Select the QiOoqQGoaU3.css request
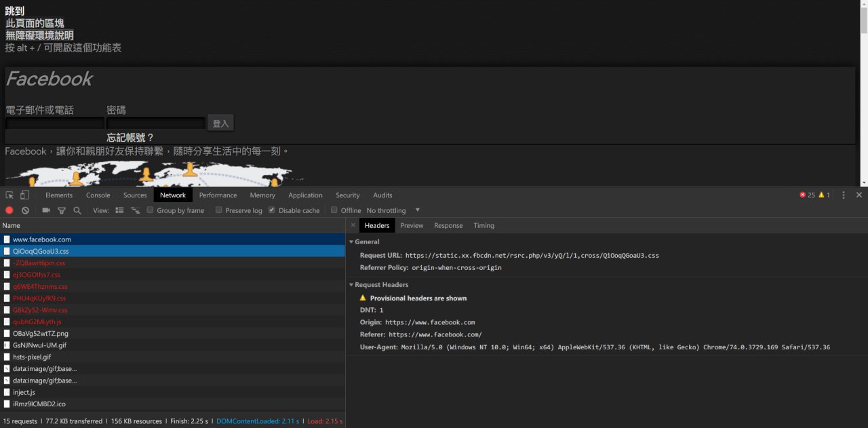868x428 pixels. [172, 251]
